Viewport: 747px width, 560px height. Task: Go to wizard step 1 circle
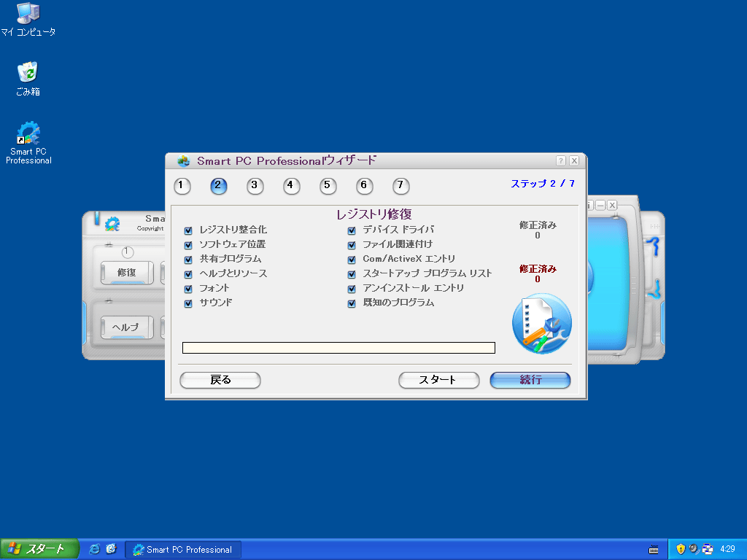click(x=182, y=186)
